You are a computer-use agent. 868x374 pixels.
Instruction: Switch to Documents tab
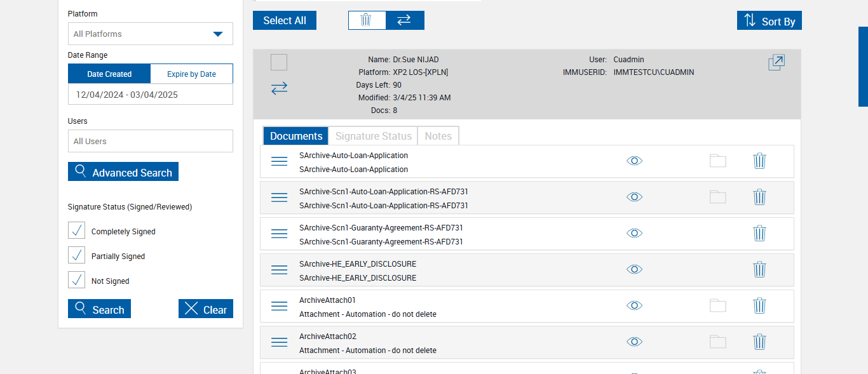pyautogui.click(x=296, y=136)
